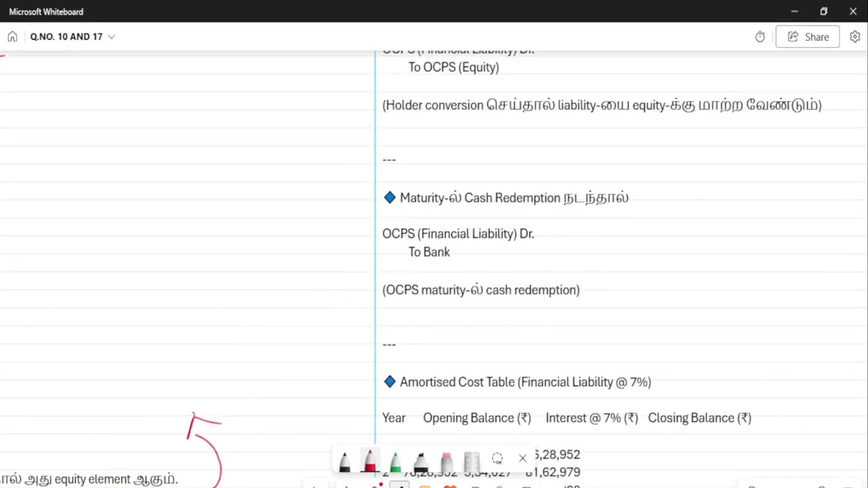Click the board title Q.NO. 10 AND 17
868x488 pixels.
click(66, 37)
